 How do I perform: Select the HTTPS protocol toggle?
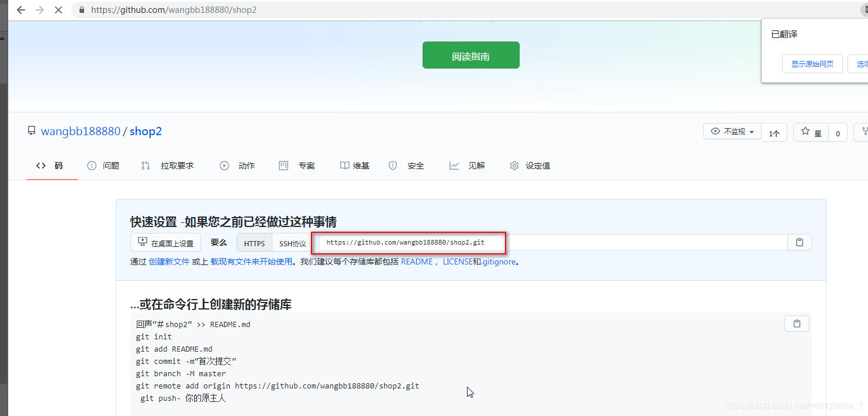(254, 243)
